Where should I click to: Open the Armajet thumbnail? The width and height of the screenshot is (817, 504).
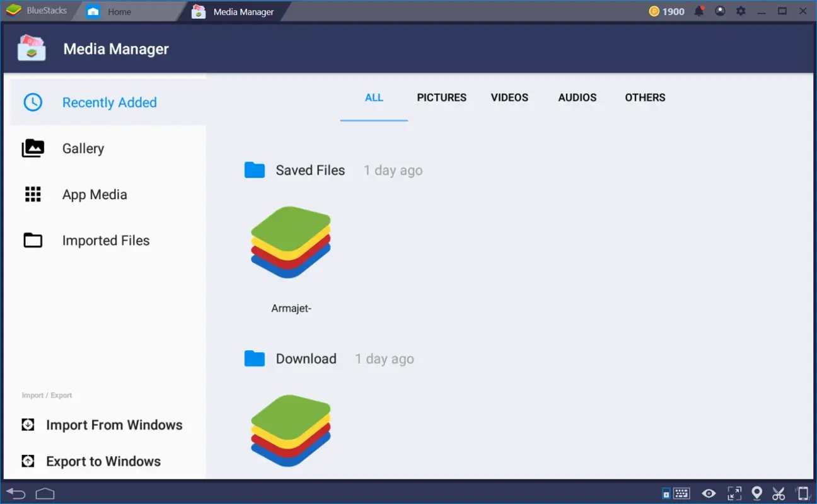pos(290,243)
